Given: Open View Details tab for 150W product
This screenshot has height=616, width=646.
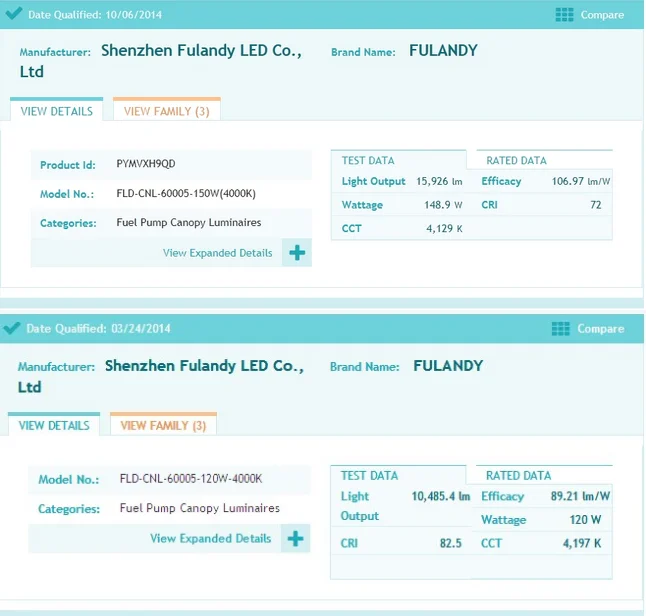Looking at the screenshot, I should pyautogui.click(x=56, y=111).
